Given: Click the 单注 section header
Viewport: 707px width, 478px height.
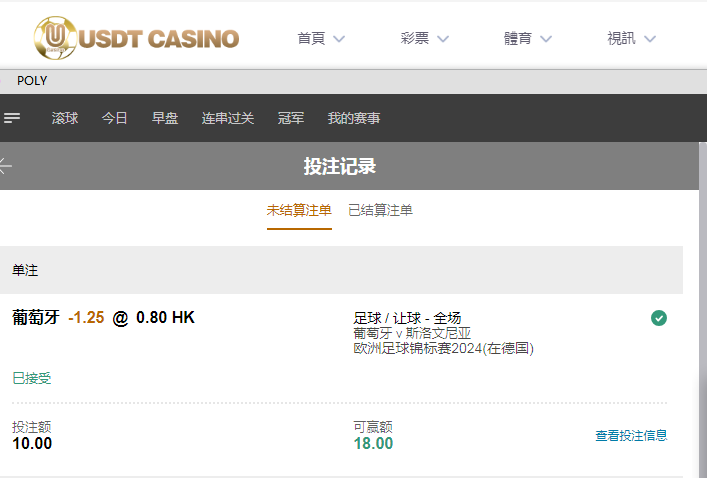Looking at the screenshot, I should [26, 270].
